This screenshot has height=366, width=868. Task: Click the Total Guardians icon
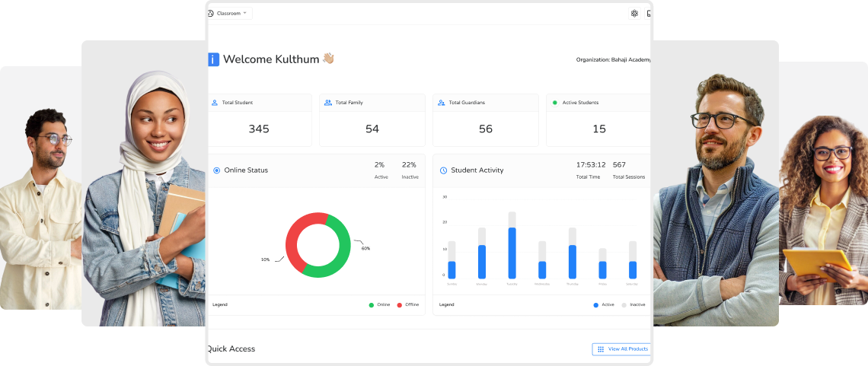tap(441, 103)
